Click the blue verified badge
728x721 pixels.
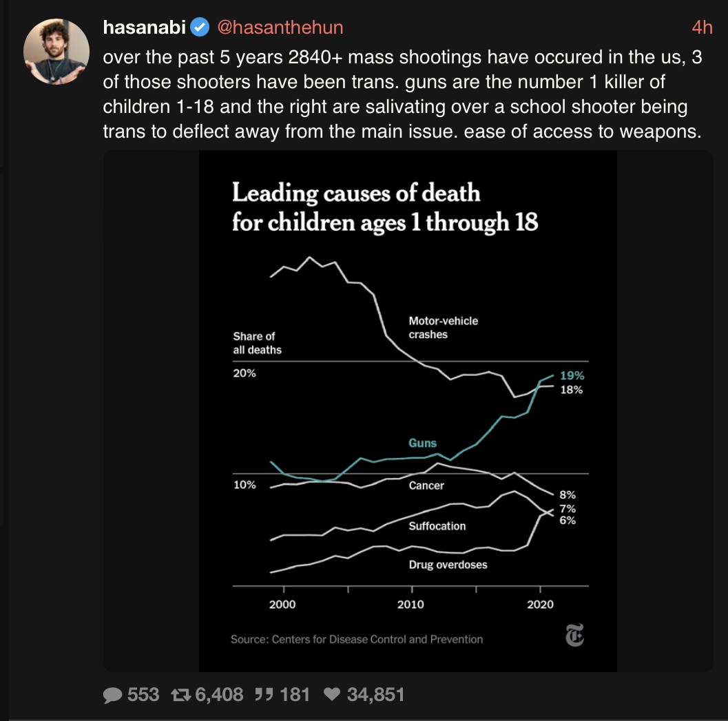tap(200, 28)
